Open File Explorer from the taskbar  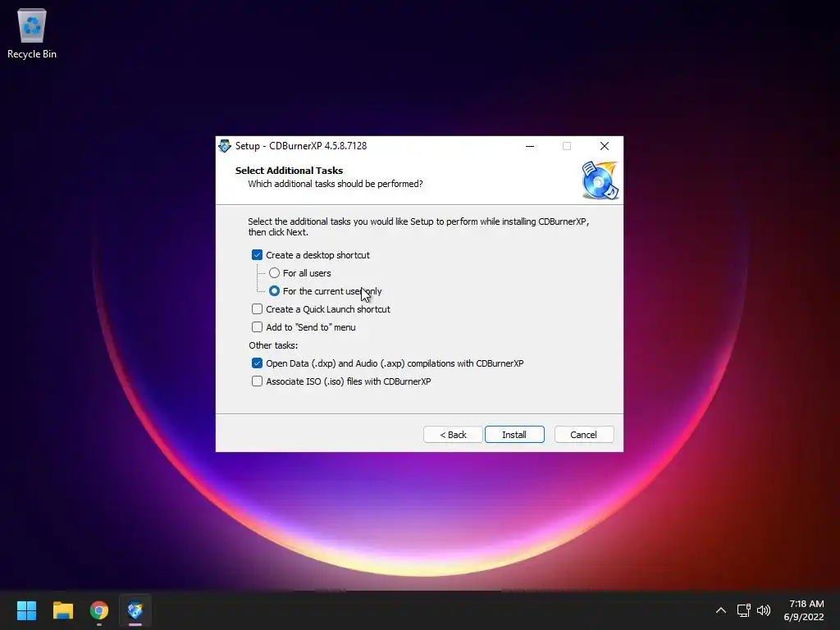[x=62, y=610]
